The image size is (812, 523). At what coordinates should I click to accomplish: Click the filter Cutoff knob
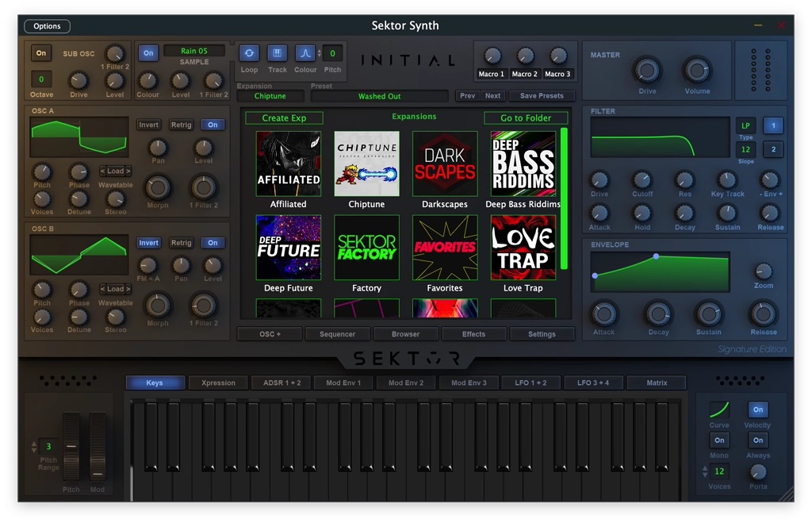click(642, 180)
